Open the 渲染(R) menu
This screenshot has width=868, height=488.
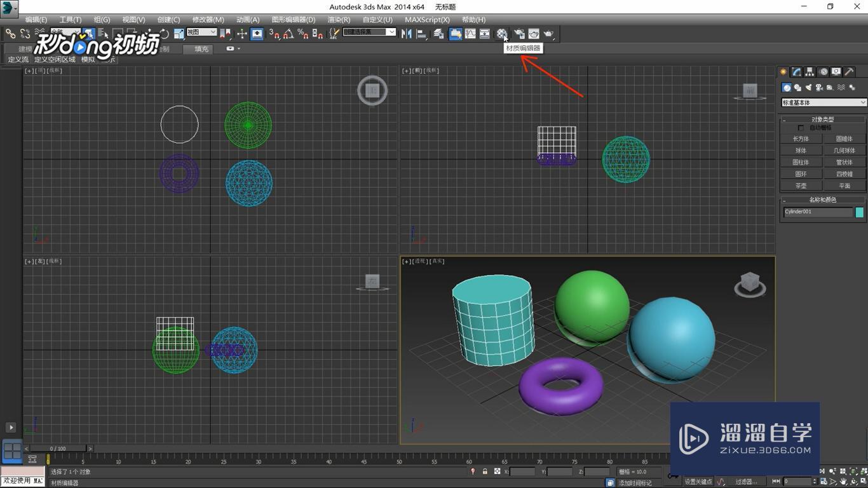pos(338,20)
